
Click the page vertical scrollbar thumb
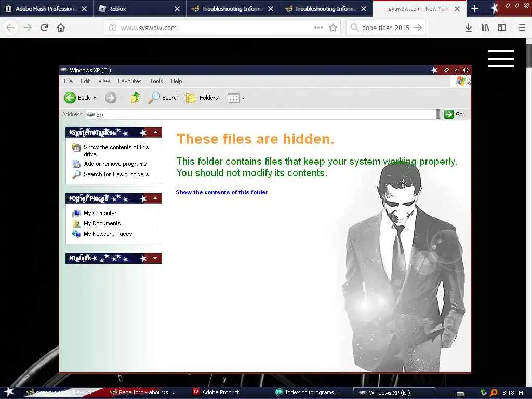coord(528,56)
